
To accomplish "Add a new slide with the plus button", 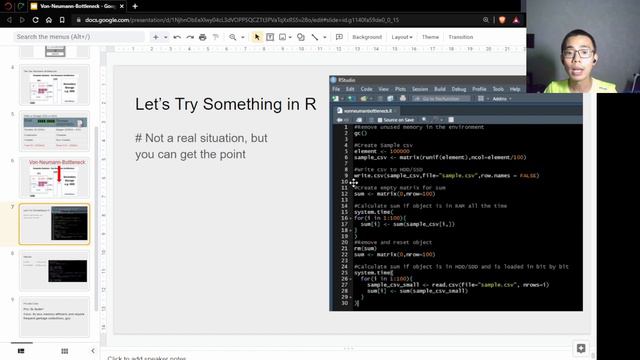I will (156, 37).
